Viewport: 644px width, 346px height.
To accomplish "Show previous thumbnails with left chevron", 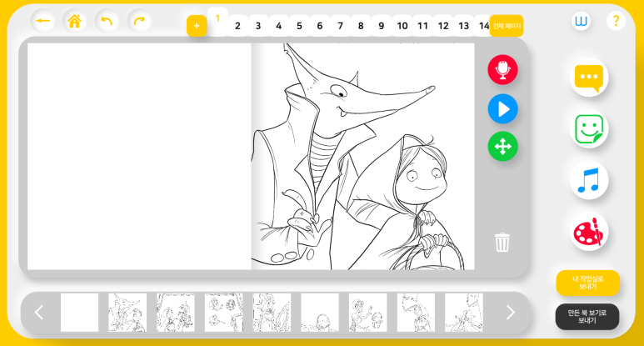I will pos(39,313).
